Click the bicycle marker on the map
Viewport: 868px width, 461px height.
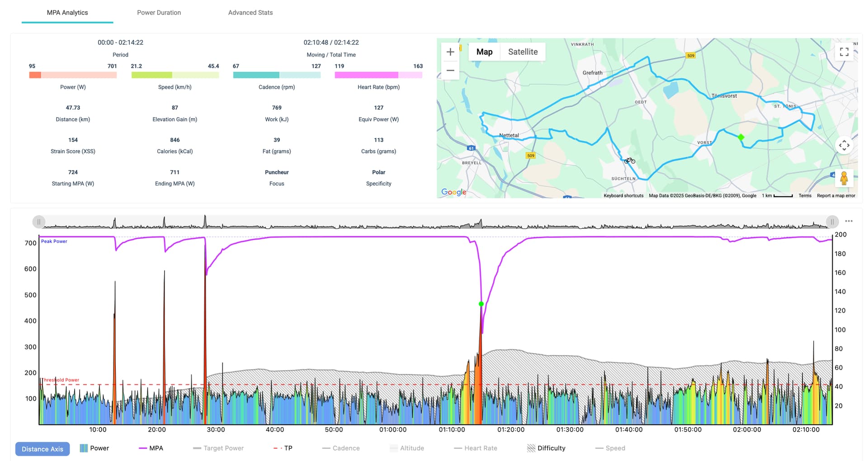click(629, 160)
